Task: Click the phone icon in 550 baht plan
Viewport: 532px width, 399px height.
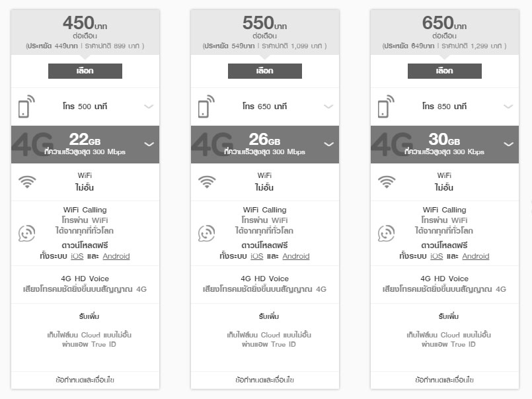Action: point(206,107)
